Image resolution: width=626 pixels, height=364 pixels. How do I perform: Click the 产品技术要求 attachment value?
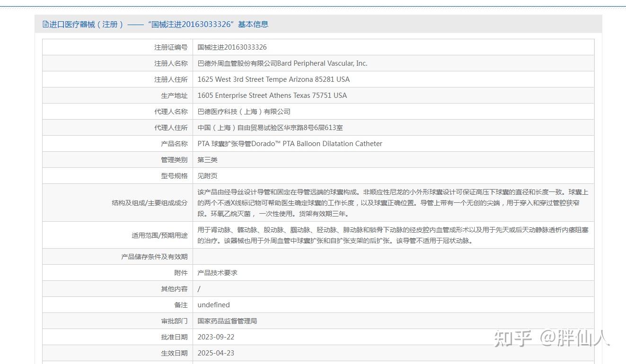pos(217,273)
